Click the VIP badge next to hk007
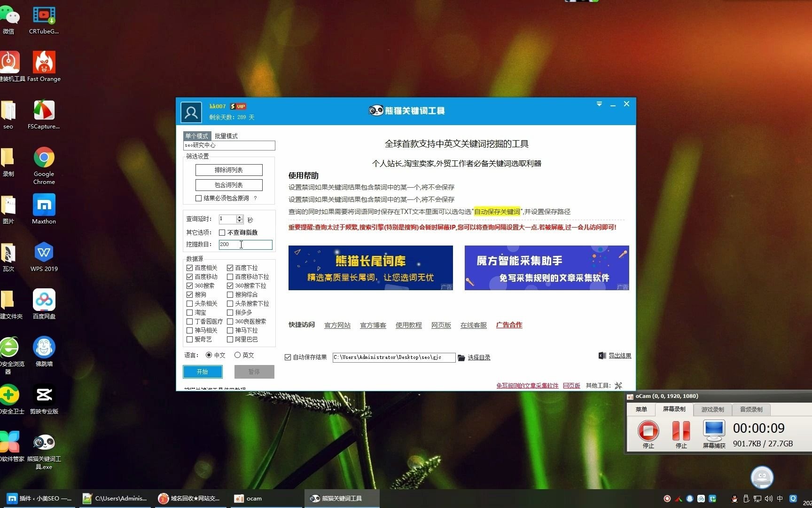 coord(238,106)
